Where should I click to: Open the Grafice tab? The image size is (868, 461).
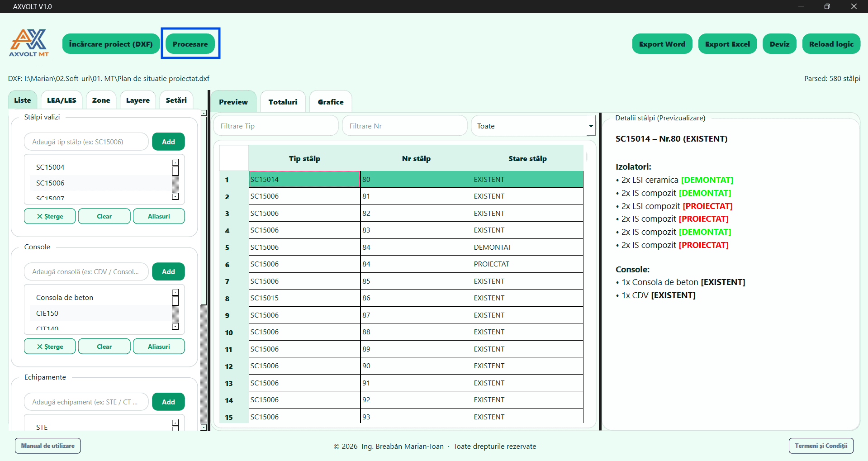click(331, 102)
